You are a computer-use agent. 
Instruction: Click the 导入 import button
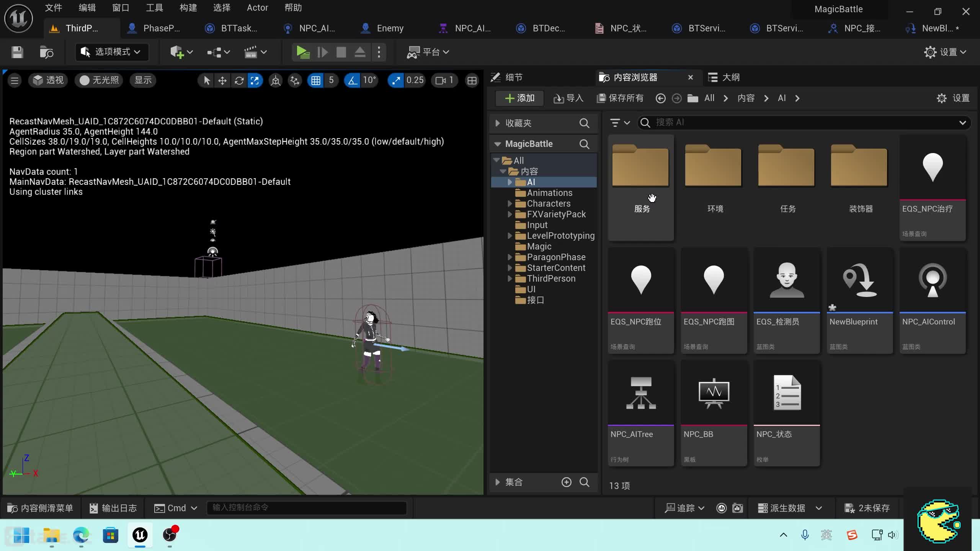tap(568, 98)
